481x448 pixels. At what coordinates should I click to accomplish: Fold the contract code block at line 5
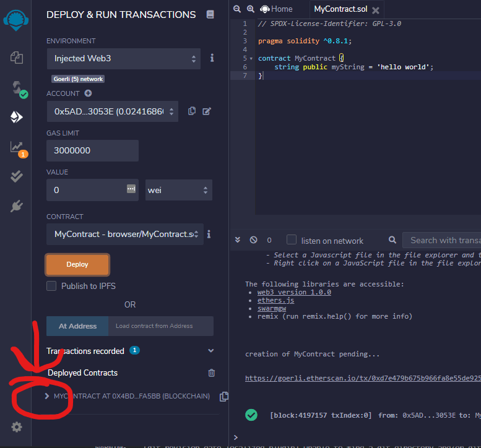(x=251, y=59)
